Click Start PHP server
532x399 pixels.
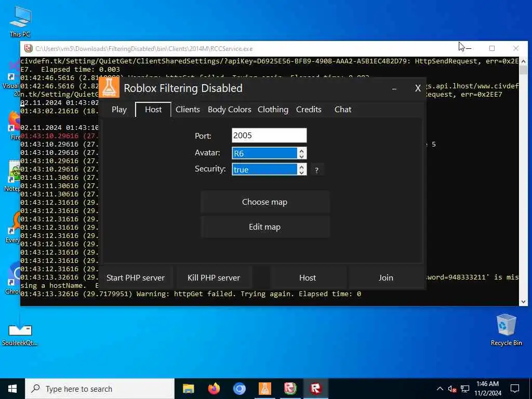click(136, 277)
